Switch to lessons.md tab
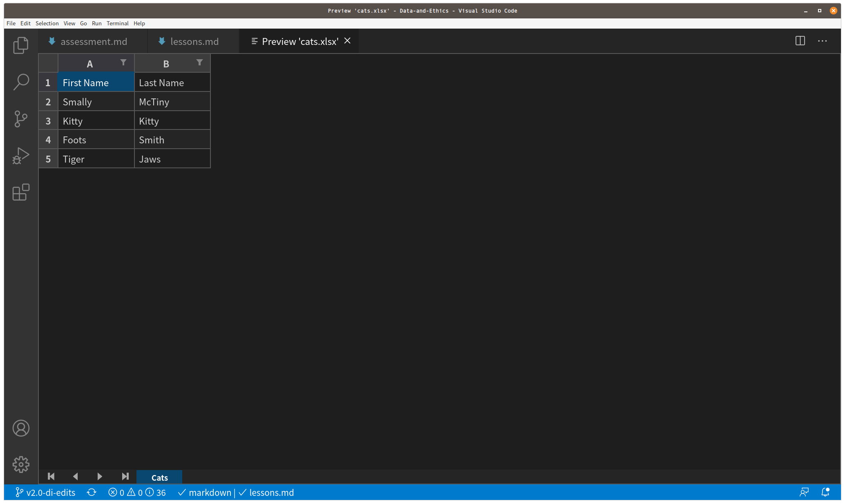 194,41
